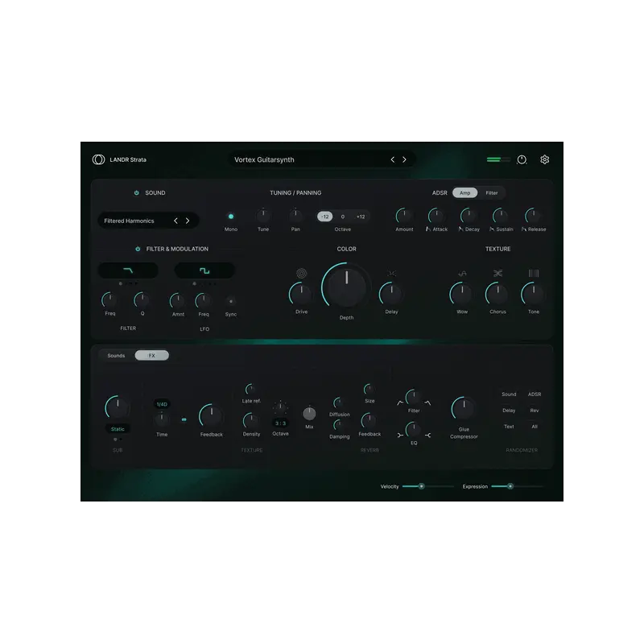Open the 3:3 texture octave selector
The width and height of the screenshot is (644, 644).
[x=280, y=423]
